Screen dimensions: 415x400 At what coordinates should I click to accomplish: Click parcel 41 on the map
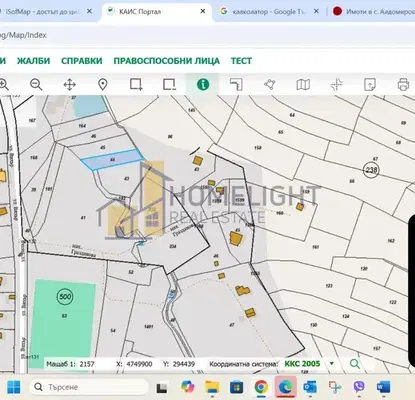click(x=83, y=218)
